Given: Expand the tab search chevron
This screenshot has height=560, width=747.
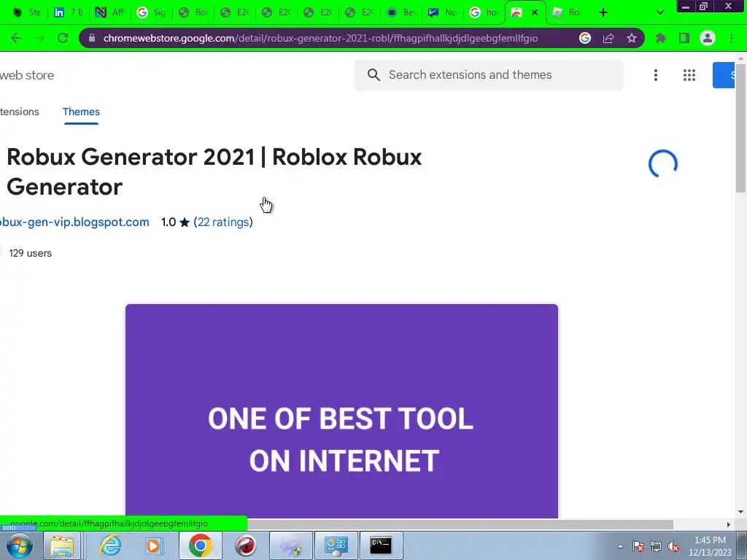Looking at the screenshot, I should pyautogui.click(x=659, y=12).
